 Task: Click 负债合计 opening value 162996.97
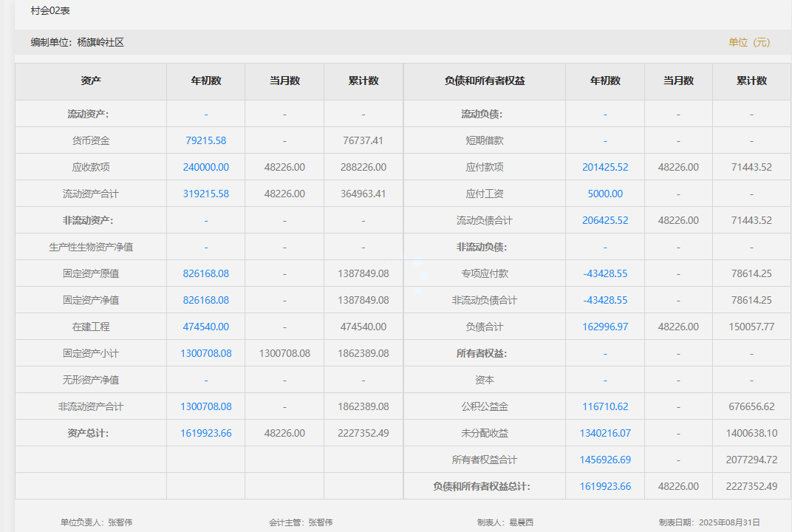(605, 327)
